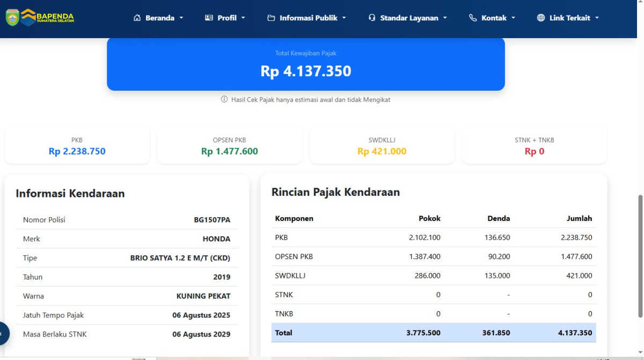Image resolution: width=644 pixels, height=360 pixels.
Task: Click the STNK validity date 06 Agustus 2029
Action: (x=201, y=334)
